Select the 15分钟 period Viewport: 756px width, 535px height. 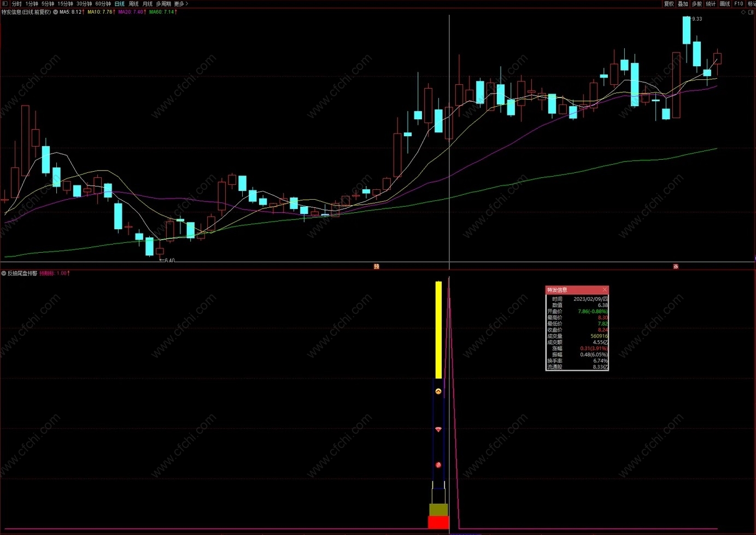(x=66, y=4)
